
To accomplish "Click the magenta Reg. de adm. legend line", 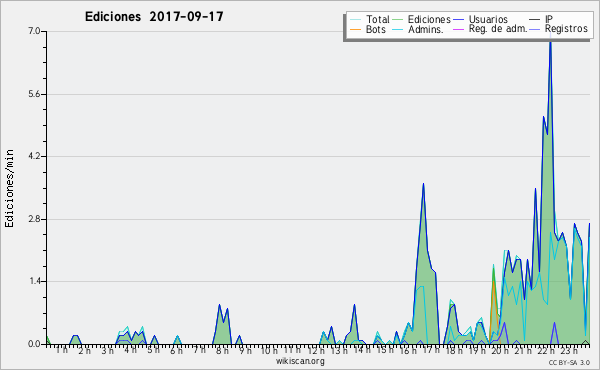I will [458, 29].
